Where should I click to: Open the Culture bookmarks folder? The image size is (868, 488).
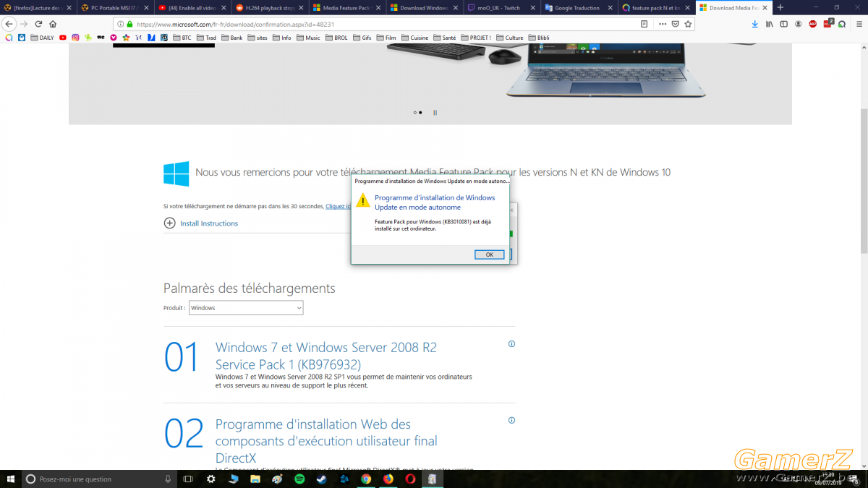(x=510, y=38)
